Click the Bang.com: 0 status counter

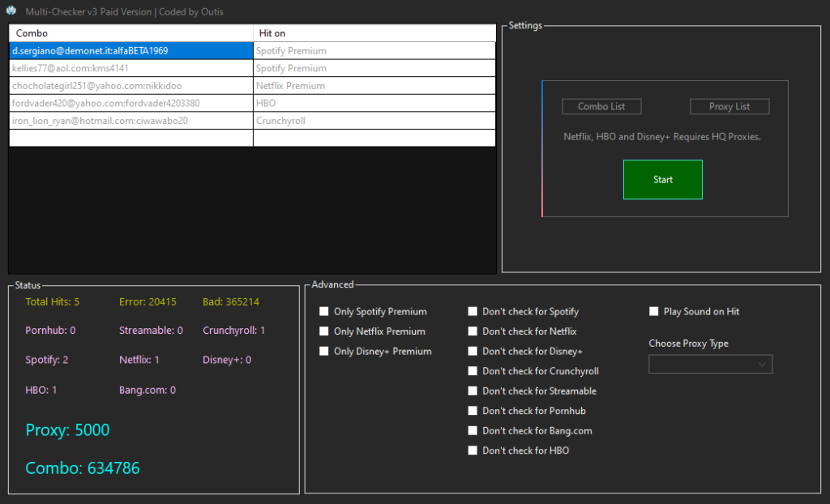tap(148, 391)
